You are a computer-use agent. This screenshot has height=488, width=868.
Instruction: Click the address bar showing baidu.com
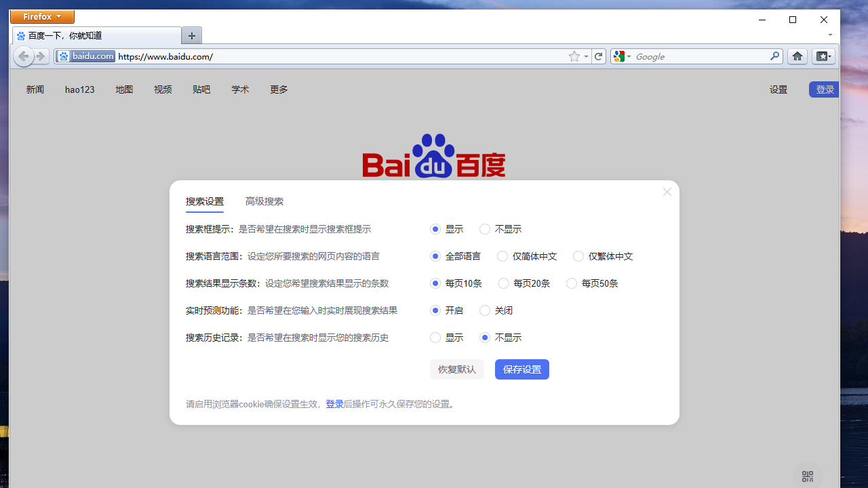(203, 56)
